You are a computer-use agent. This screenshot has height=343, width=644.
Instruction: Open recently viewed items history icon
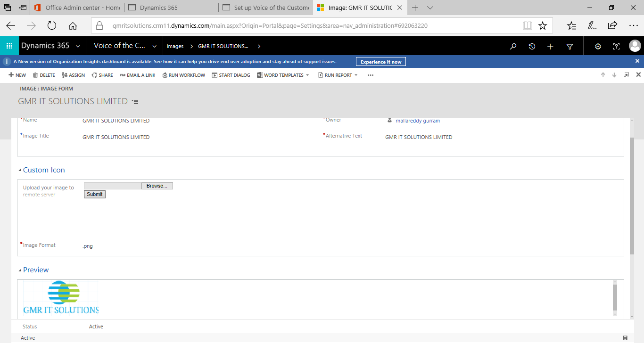532,46
